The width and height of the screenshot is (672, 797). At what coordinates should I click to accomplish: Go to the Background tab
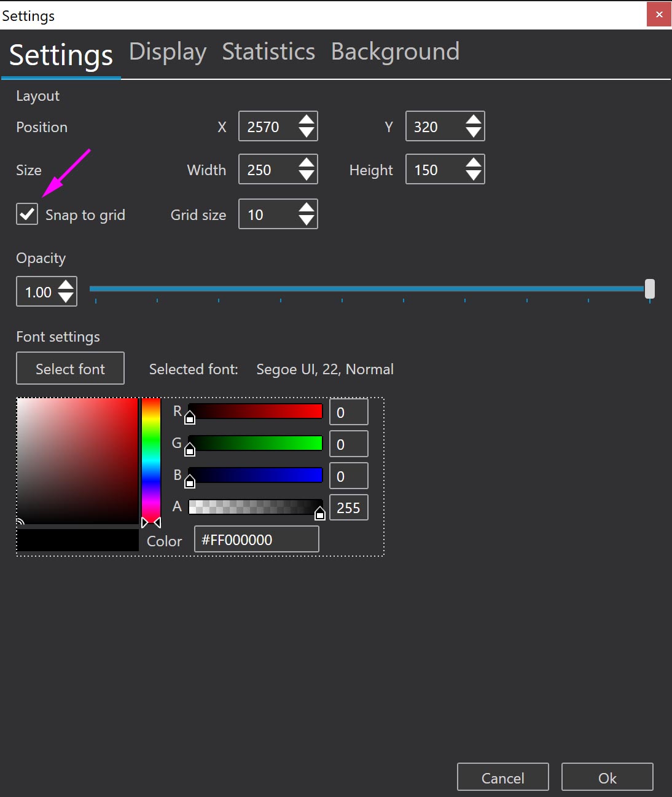click(395, 52)
